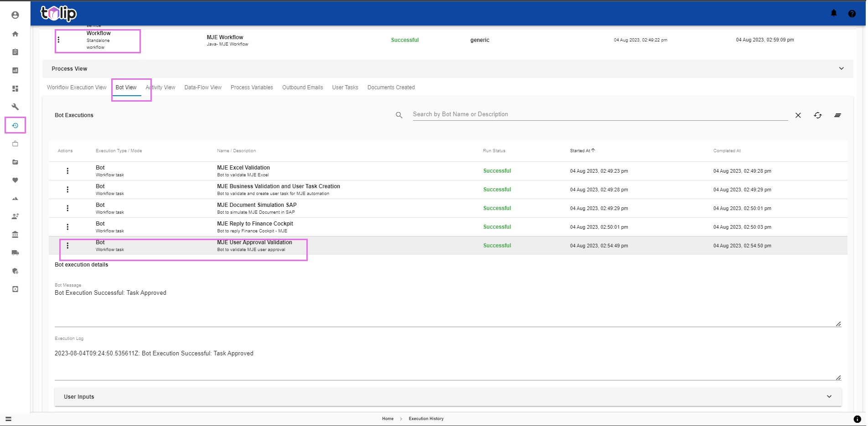
Task: Refresh the Bot Executions list
Action: [818, 115]
